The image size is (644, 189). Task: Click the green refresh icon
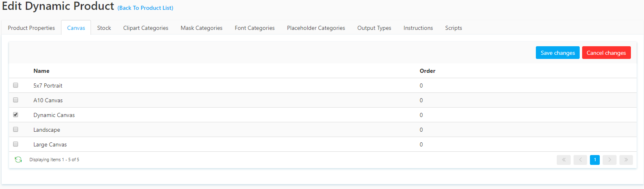click(x=18, y=160)
